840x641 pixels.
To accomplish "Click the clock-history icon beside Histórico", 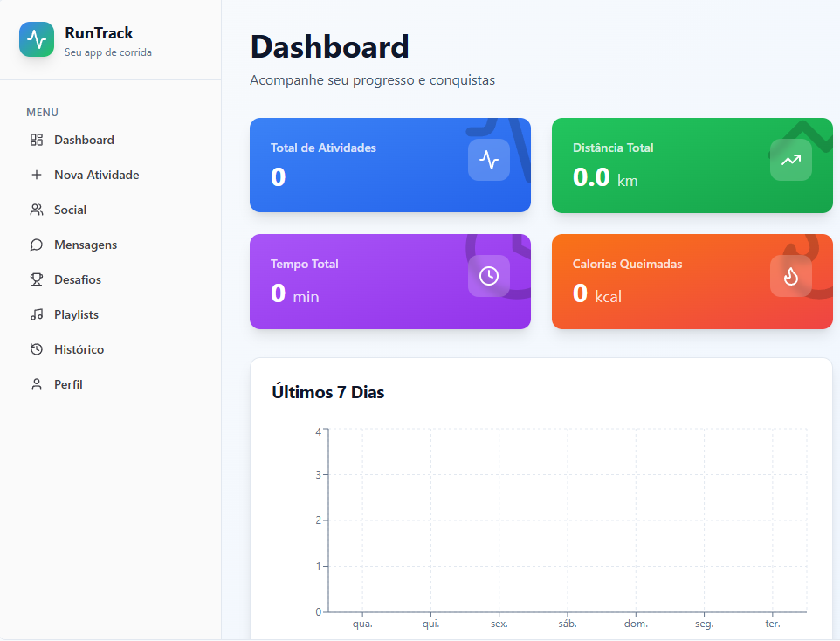I will click(37, 349).
